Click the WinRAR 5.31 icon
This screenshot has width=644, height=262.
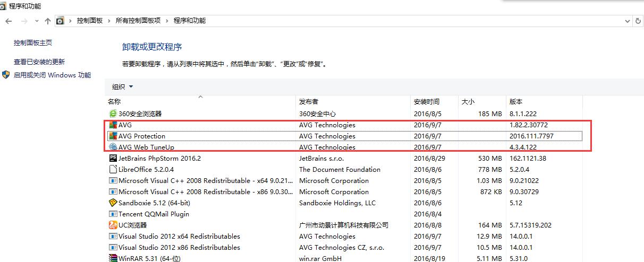click(113, 259)
